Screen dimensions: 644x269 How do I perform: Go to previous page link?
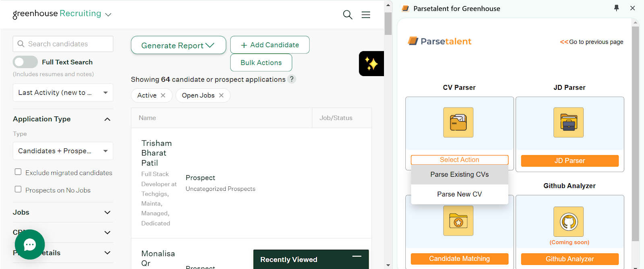pos(592,42)
